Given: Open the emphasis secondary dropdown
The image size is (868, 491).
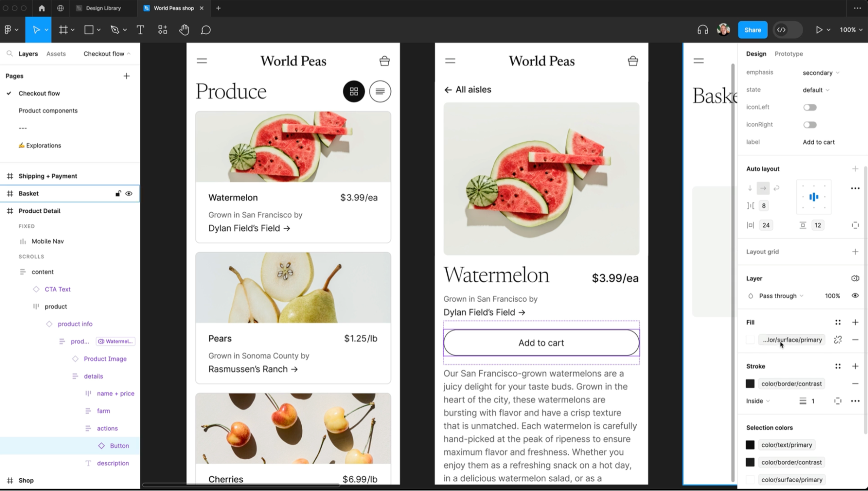Looking at the screenshot, I should click(x=821, y=73).
